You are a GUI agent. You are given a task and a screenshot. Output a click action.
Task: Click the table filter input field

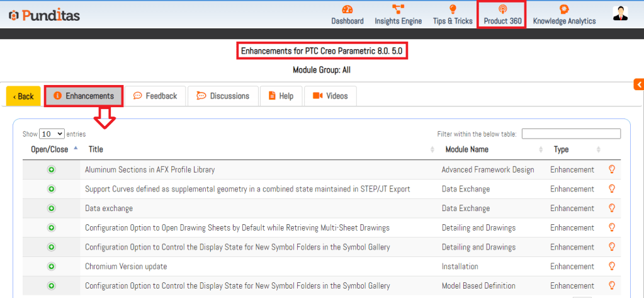[570, 134]
